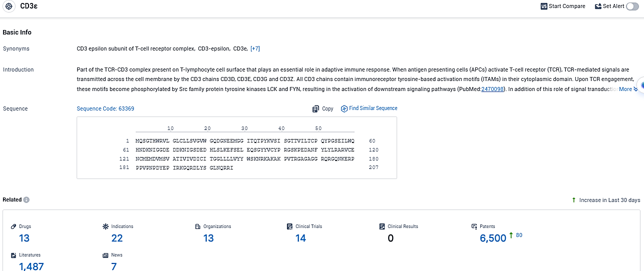Click the Start Compare icon
The image size is (644, 271).
point(544,6)
